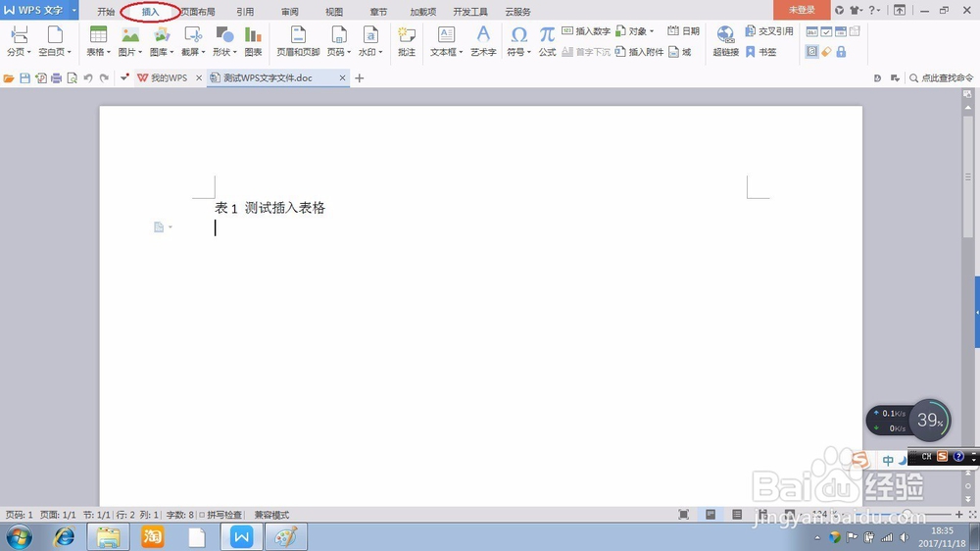Click 插入数字 insert number
This screenshot has height=551, width=980.
586,30
